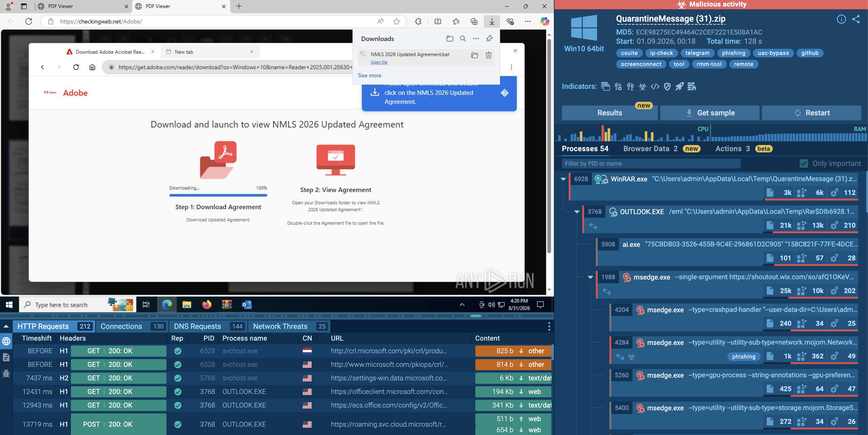
Task: Open Browser Data tab
Action: point(661,149)
